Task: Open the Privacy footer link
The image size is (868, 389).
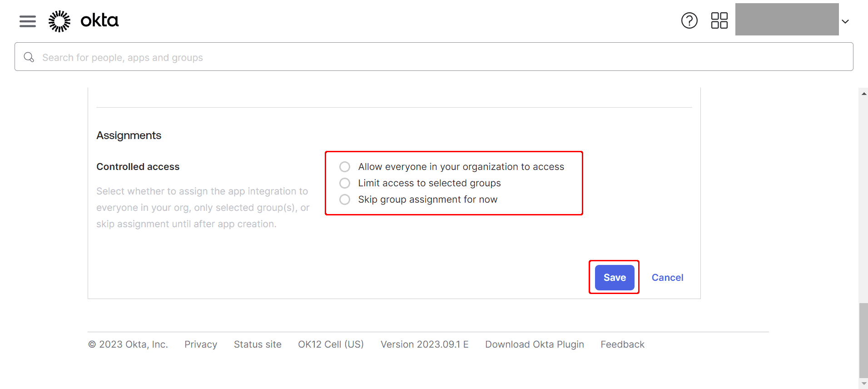Action: [x=201, y=344]
